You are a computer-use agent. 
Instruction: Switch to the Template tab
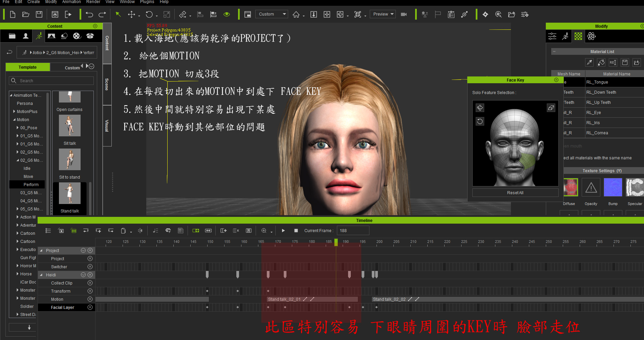(28, 67)
